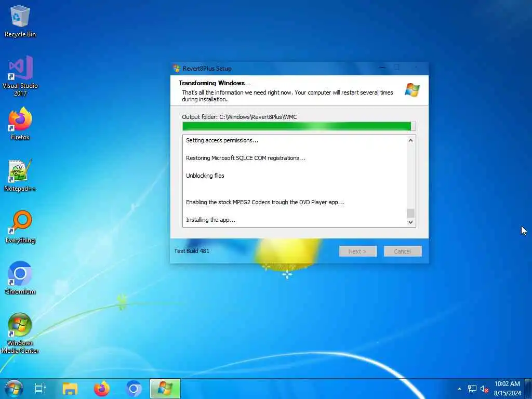Click the Show Desktop strip
Viewport: 532px width, 399px height.
pos(528,389)
